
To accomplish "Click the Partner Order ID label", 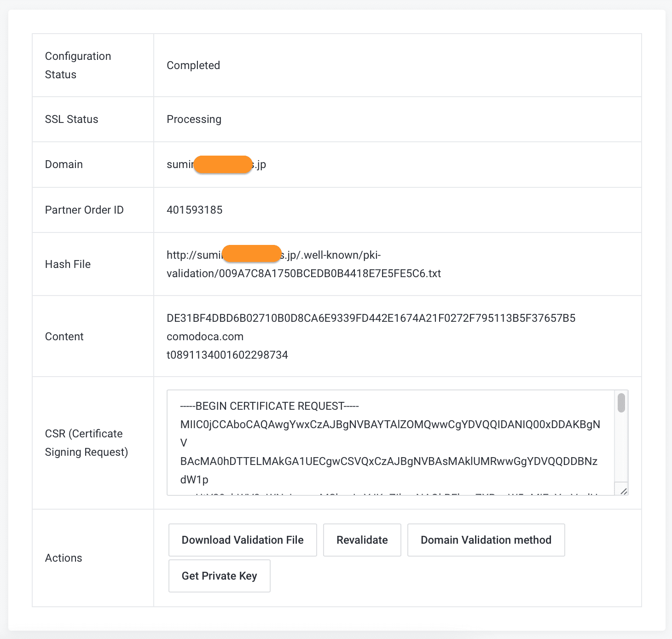I will 84,210.
